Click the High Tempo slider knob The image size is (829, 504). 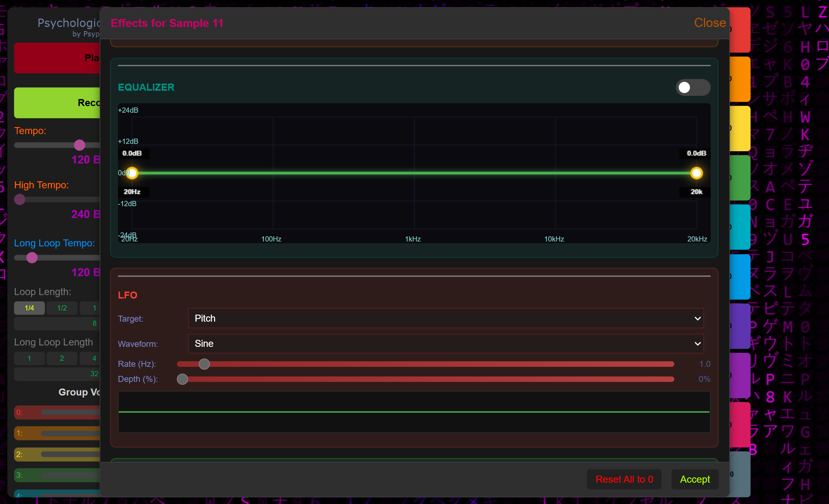pyautogui.click(x=20, y=199)
